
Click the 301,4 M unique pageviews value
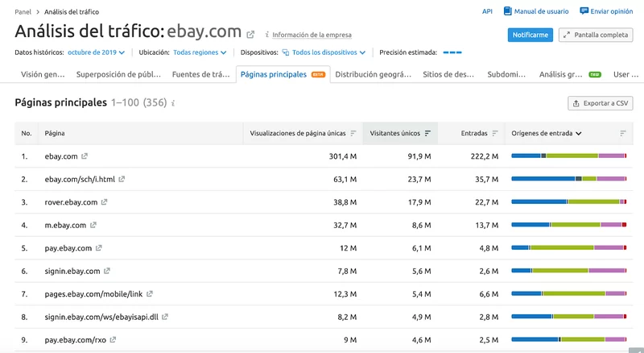click(x=343, y=156)
